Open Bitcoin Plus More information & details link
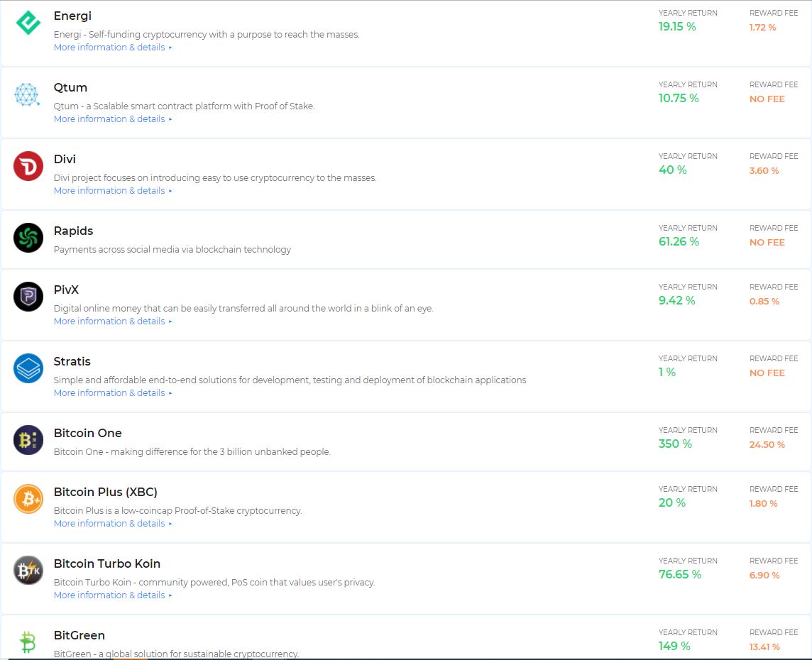This screenshot has height=660, width=812. (113, 523)
